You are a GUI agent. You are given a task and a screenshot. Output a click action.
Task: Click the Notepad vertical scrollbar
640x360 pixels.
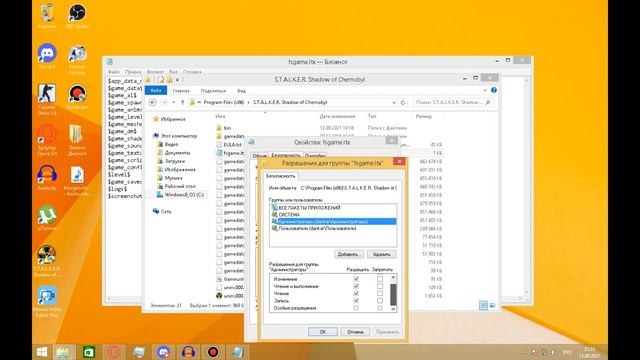point(526,187)
